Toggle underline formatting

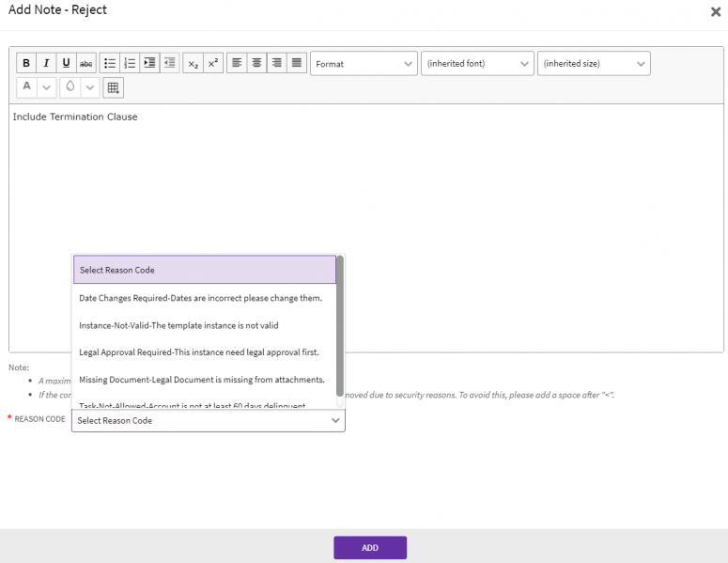click(x=66, y=64)
